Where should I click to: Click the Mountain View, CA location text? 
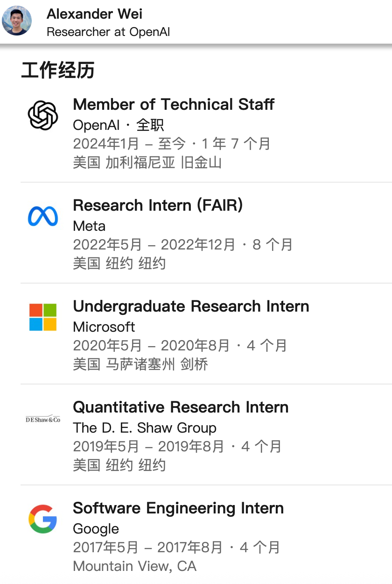coord(134,566)
